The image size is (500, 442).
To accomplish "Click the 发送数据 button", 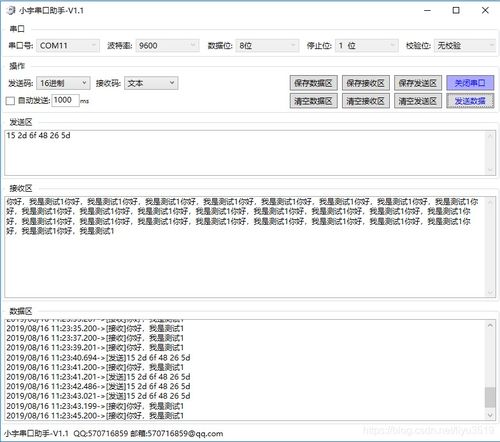I will tap(470, 101).
